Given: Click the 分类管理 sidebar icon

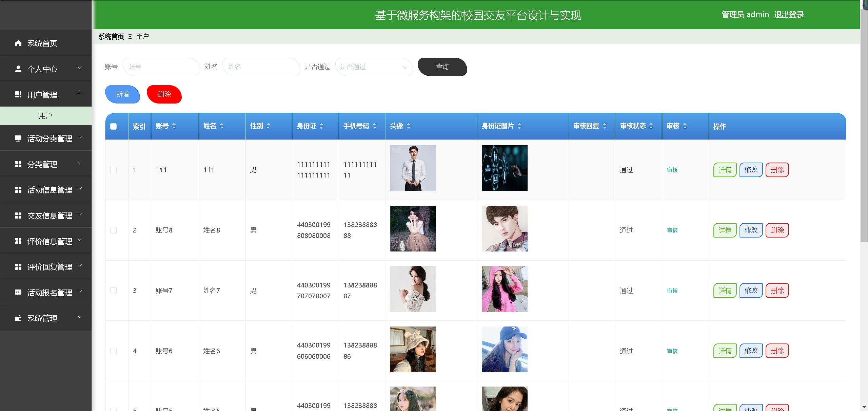Looking at the screenshot, I should click(x=18, y=164).
